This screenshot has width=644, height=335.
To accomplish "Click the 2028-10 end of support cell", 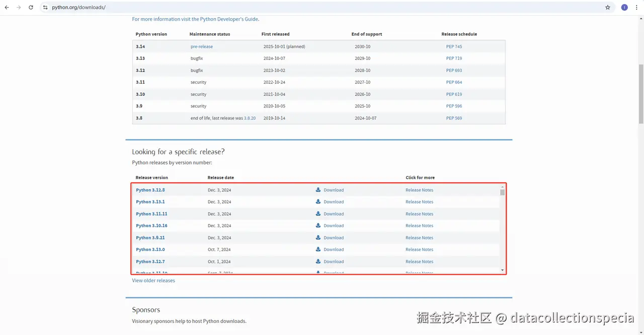I will point(362,71).
